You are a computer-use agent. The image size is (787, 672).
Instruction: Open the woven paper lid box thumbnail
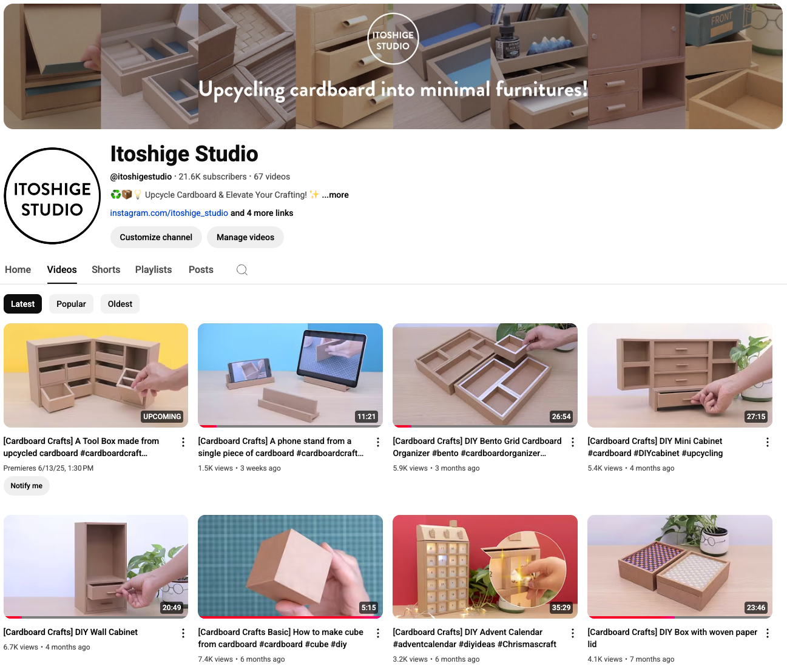(680, 566)
